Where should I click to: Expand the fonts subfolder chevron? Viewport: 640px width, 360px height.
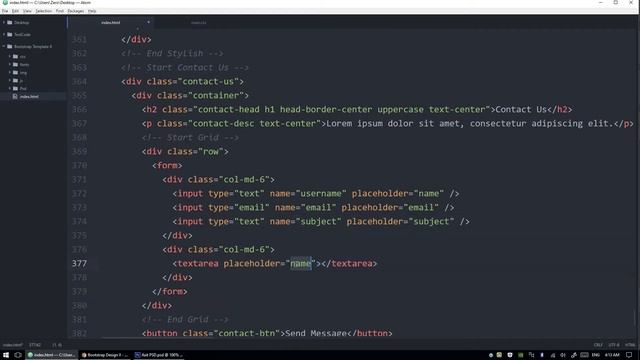(x=10, y=64)
